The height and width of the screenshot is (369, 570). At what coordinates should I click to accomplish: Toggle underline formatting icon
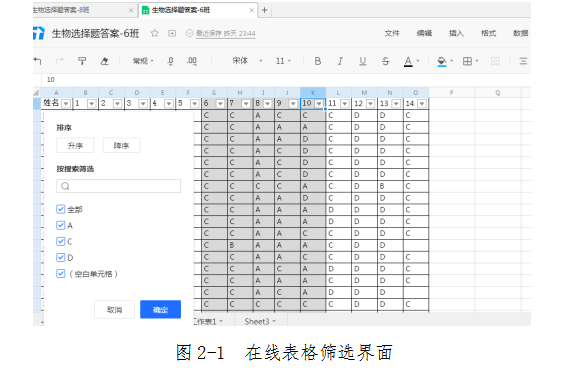coord(362,61)
